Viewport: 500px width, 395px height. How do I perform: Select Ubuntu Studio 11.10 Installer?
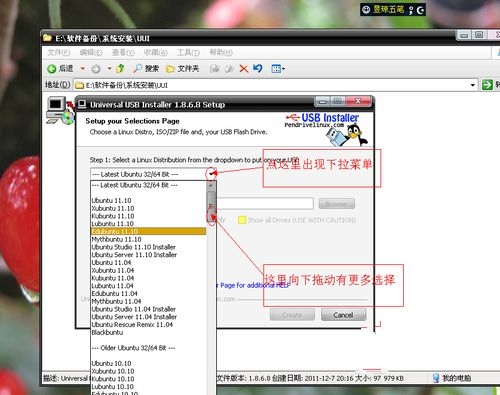[148, 247]
